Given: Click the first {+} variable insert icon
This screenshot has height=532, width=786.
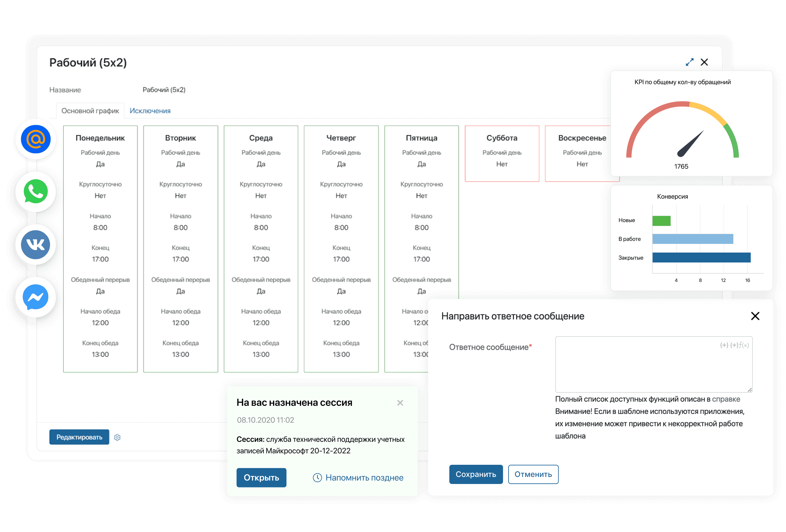Looking at the screenshot, I should (724, 345).
